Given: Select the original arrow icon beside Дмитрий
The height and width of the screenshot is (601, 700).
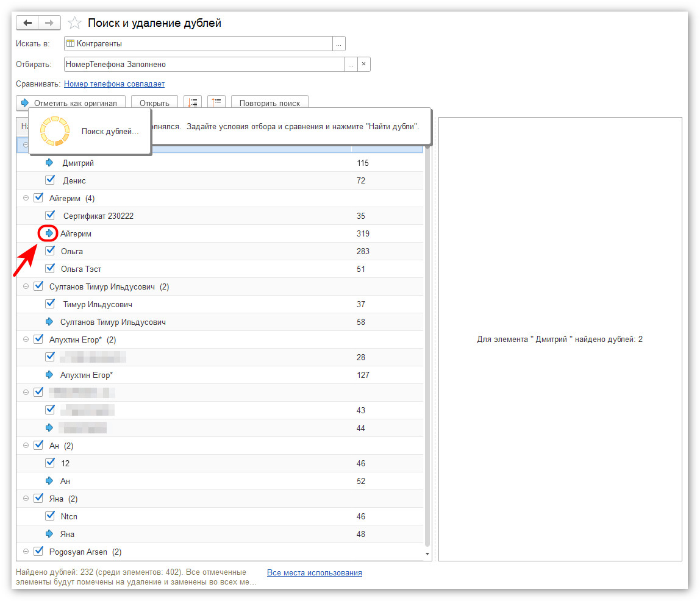Looking at the screenshot, I should pos(49,163).
